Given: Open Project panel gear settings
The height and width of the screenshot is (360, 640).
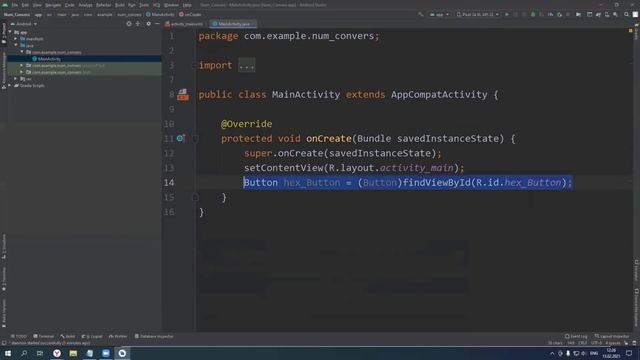Looking at the screenshot, I should pyautogui.click(x=149, y=24).
